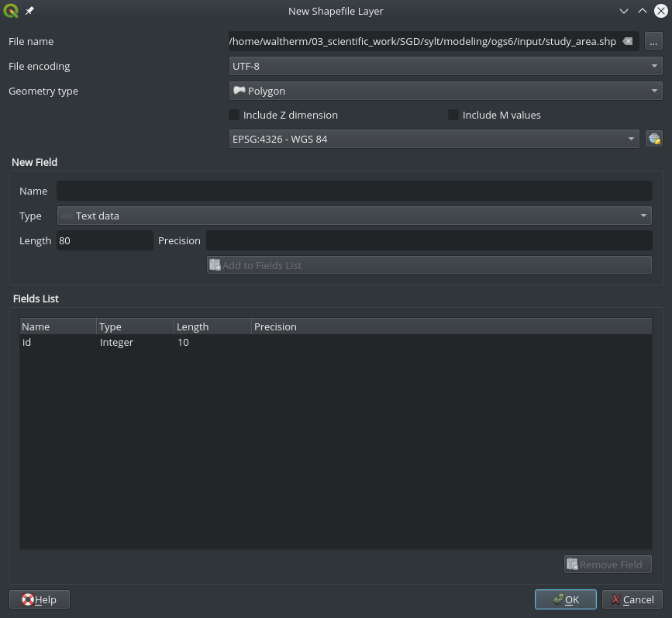
Task: Open the file browser with the ellipsis button
Action: pos(653,42)
